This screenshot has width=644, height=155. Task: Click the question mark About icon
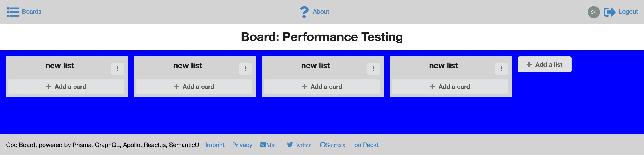pos(304,12)
